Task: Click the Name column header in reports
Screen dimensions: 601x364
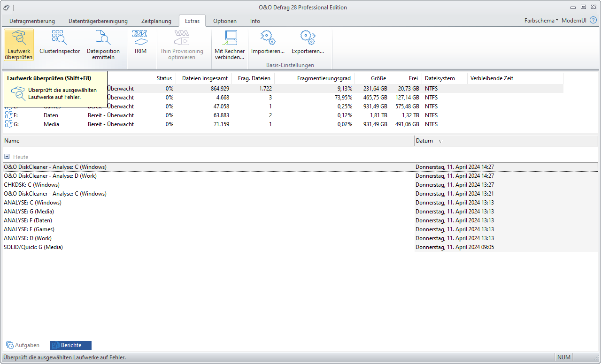Action: pyautogui.click(x=208, y=141)
